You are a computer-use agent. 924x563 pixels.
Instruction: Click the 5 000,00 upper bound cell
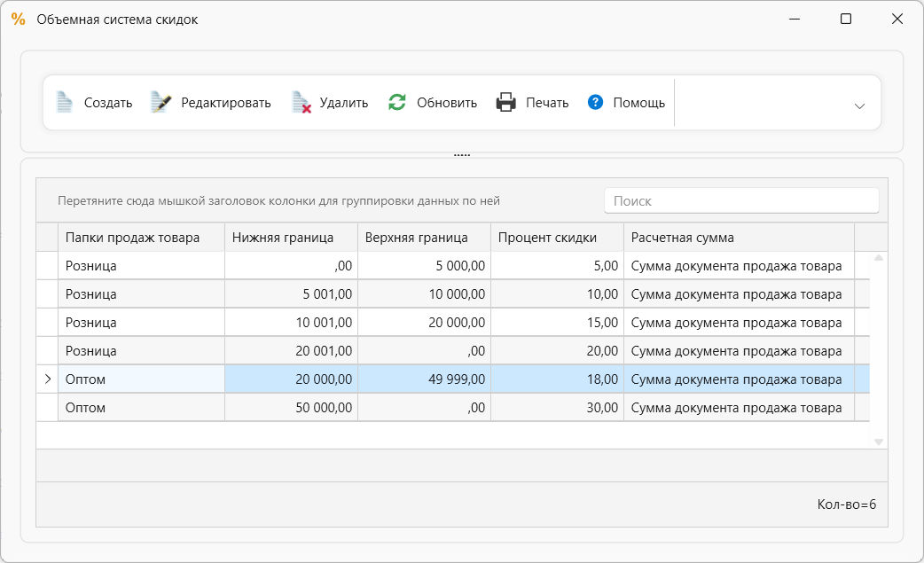pyautogui.click(x=424, y=266)
